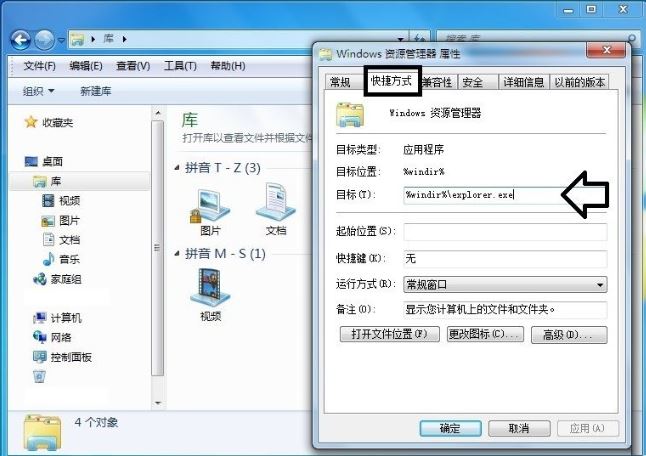Close the properties dialog with X
The height and width of the screenshot is (456, 646).
(x=606, y=50)
